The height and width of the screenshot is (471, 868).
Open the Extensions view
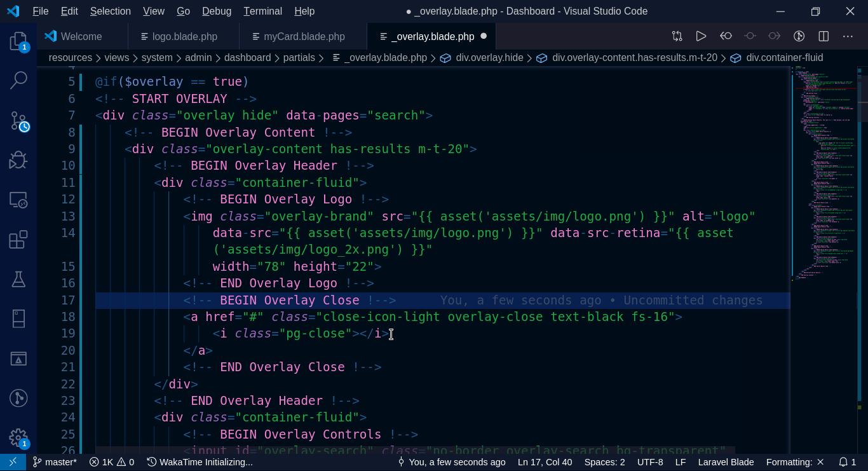point(18,240)
